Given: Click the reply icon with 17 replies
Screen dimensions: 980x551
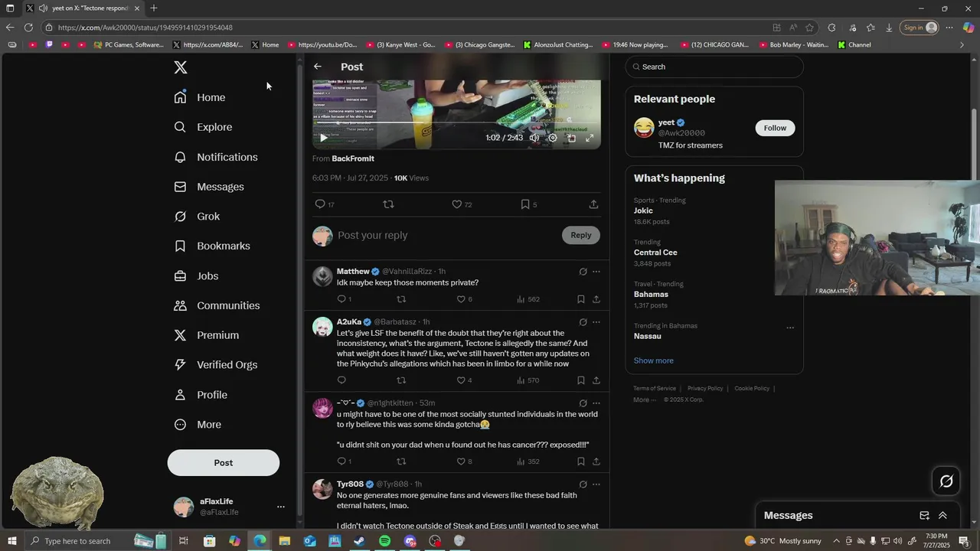Looking at the screenshot, I should [x=325, y=204].
